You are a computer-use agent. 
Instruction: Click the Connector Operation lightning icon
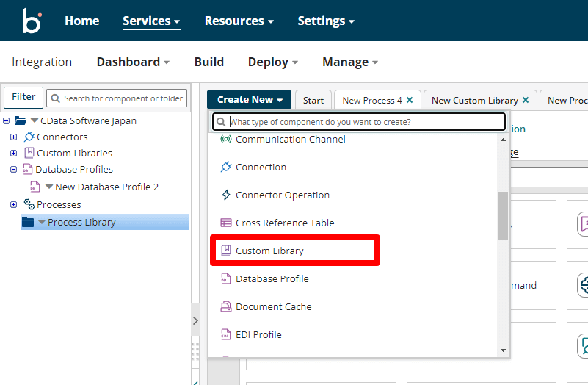(x=226, y=195)
